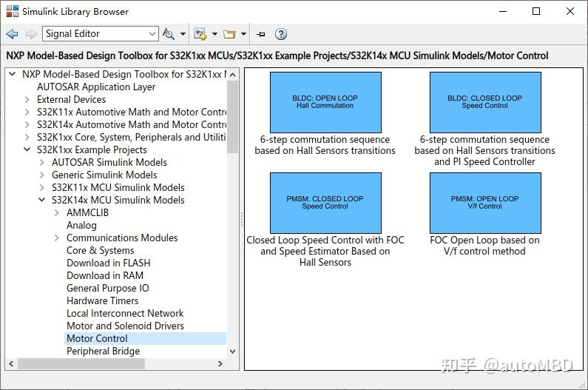Viewport: 588px width, 390px height.
Task: Select General Purpose IO tree item
Action: (x=108, y=288)
